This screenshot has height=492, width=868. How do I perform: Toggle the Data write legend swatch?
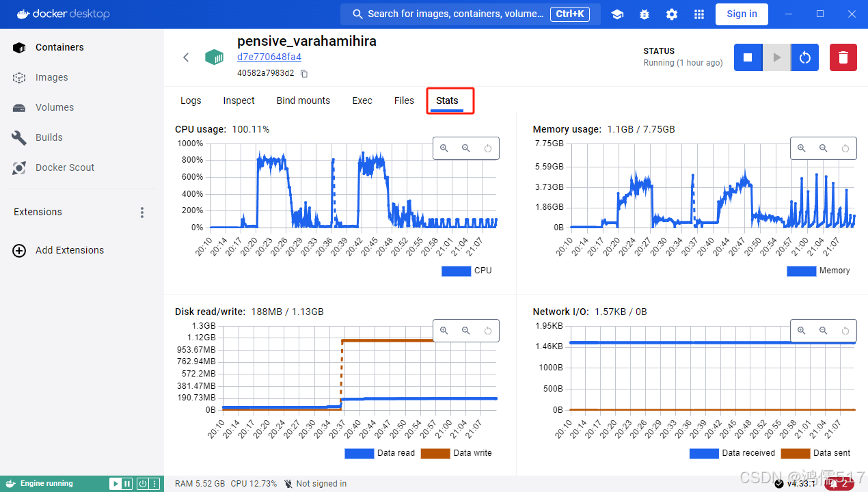pos(435,453)
